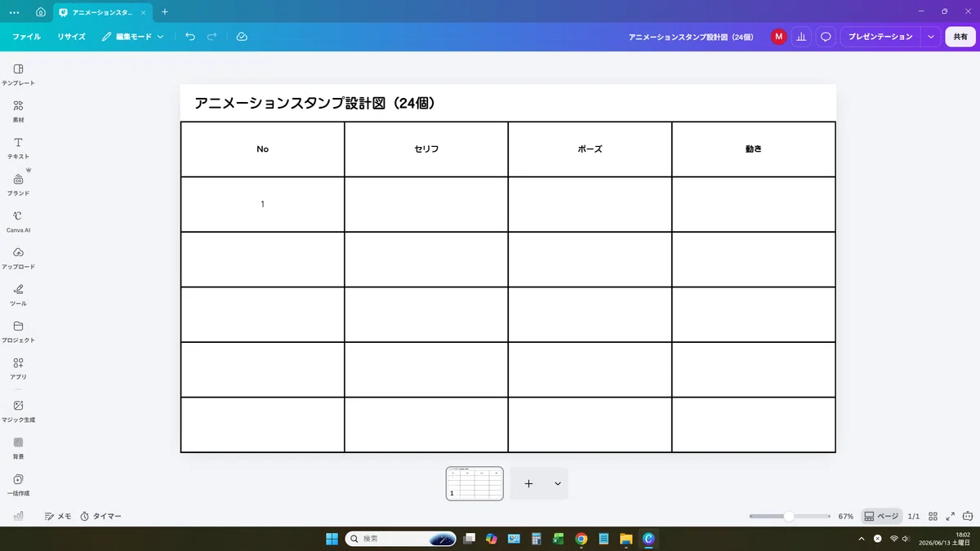
Task: Open the テンプレート panel in sidebar
Action: (x=18, y=74)
